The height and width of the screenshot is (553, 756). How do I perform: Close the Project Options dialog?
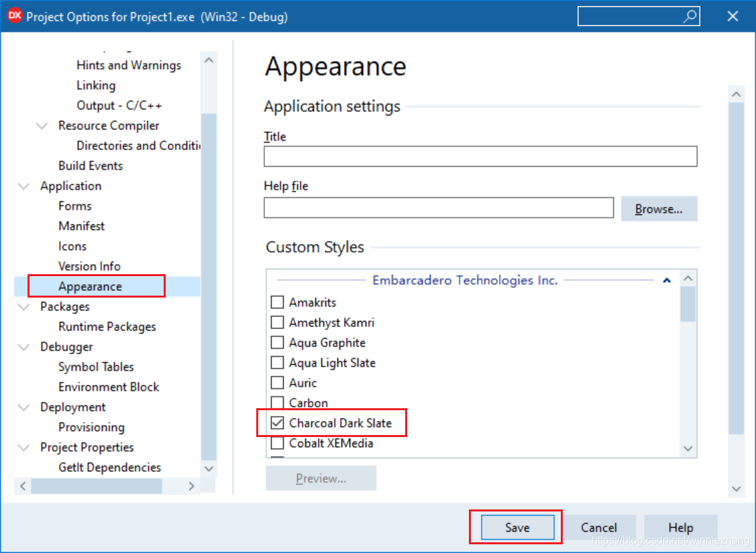[x=733, y=16]
